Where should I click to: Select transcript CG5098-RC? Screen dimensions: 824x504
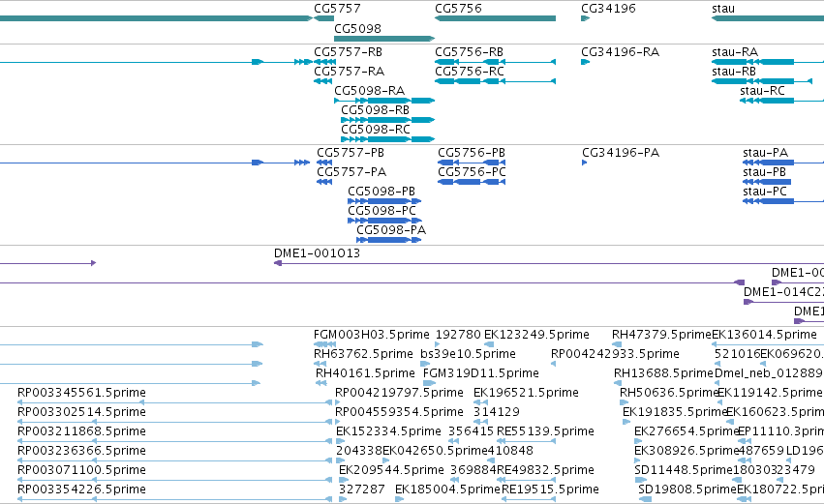click(x=376, y=130)
